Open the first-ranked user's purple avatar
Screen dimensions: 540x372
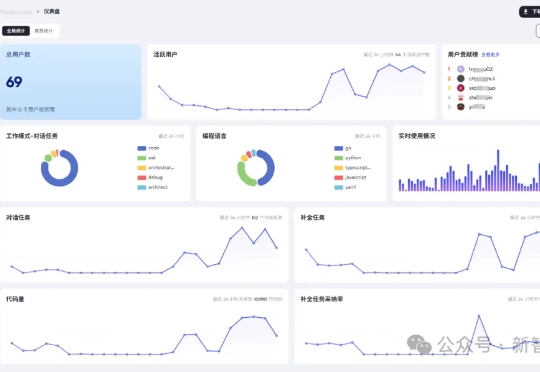[461, 69]
